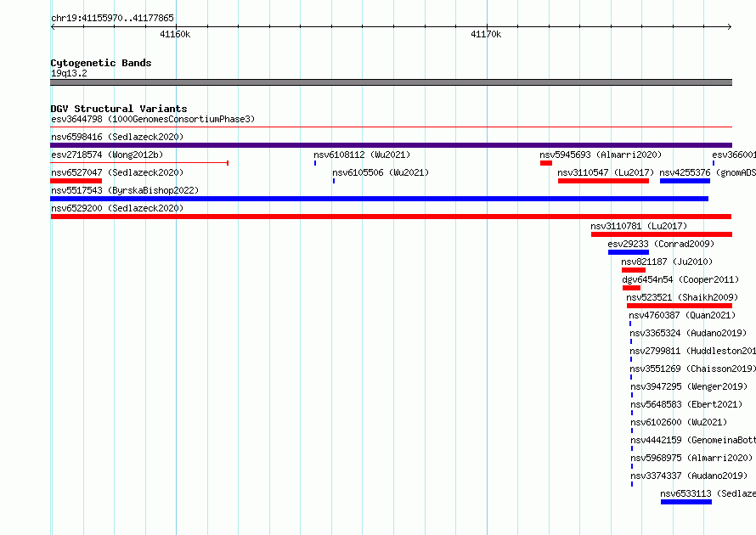Click the blue bar under esv29233
The height and width of the screenshot is (535, 756).
[629, 252]
